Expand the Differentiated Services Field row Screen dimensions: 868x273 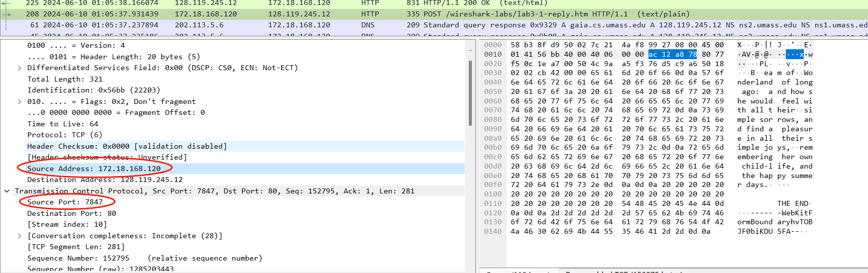point(19,68)
